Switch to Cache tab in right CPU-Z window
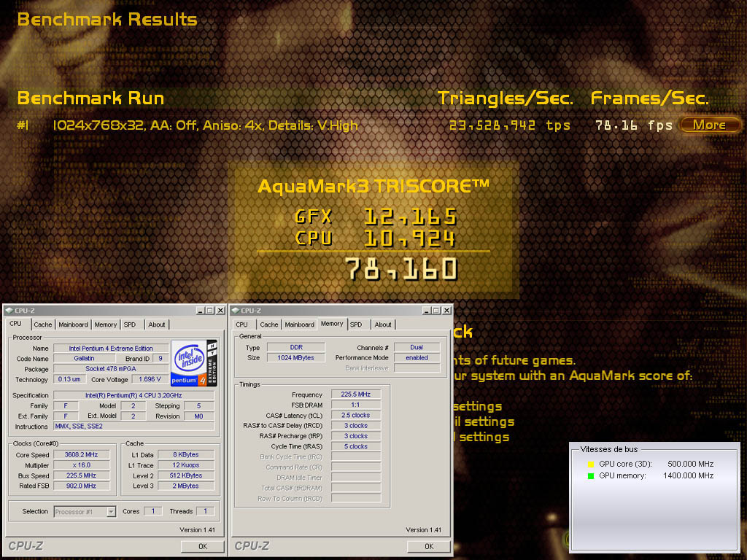Image resolution: width=747 pixels, height=560 pixels. (x=269, y=324)
